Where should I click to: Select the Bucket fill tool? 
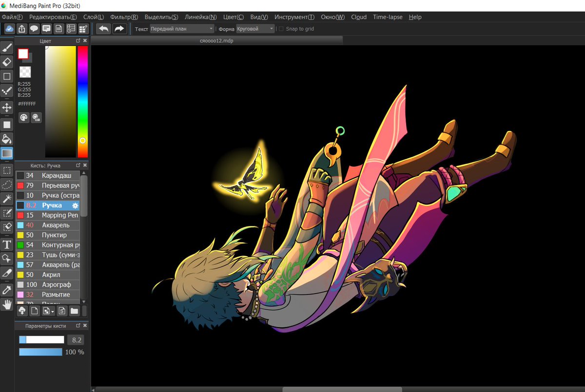[7, 139]
